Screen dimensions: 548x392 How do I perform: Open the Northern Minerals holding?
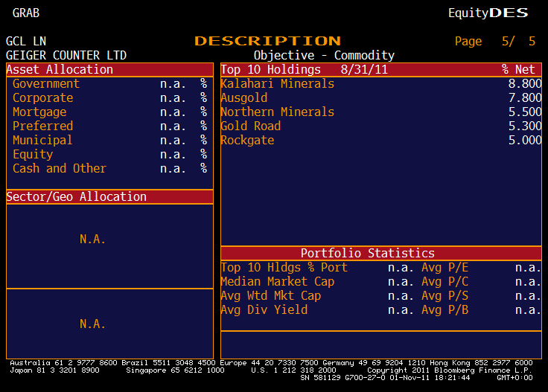[x=278, y=112]
